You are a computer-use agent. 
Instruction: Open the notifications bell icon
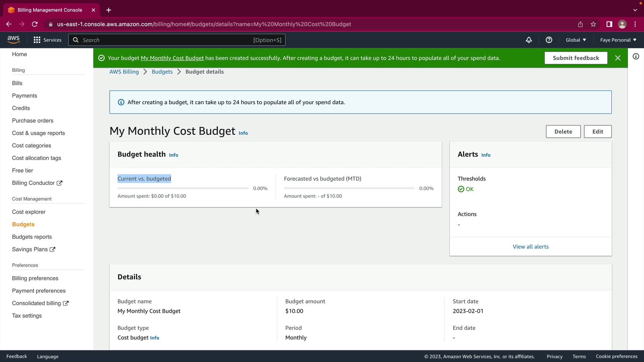tap(529, 40)
